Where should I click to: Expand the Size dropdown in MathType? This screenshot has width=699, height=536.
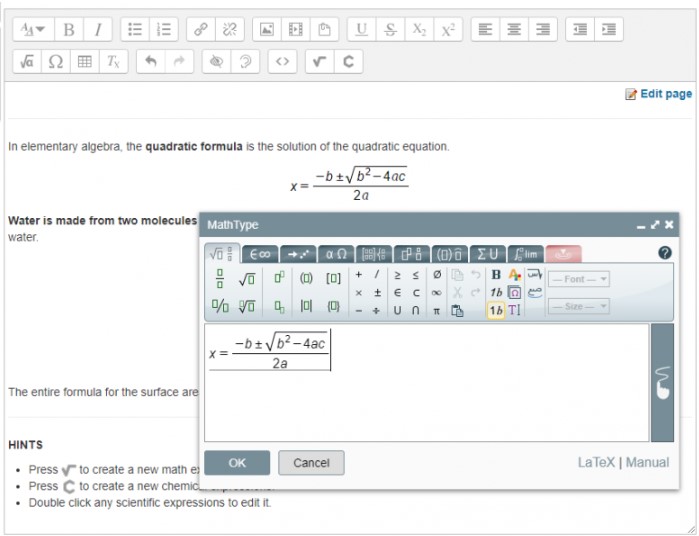tap(579, 306)
